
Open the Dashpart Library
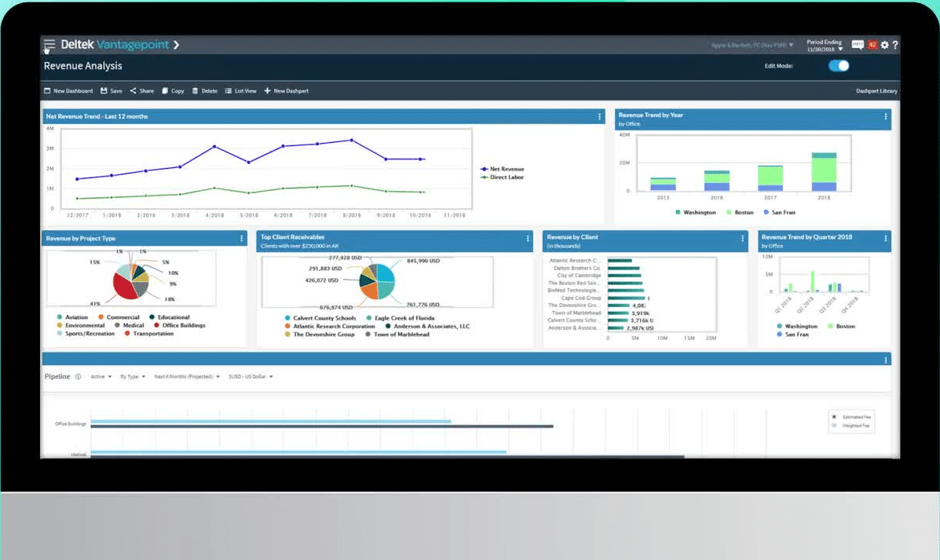[876, 91]
